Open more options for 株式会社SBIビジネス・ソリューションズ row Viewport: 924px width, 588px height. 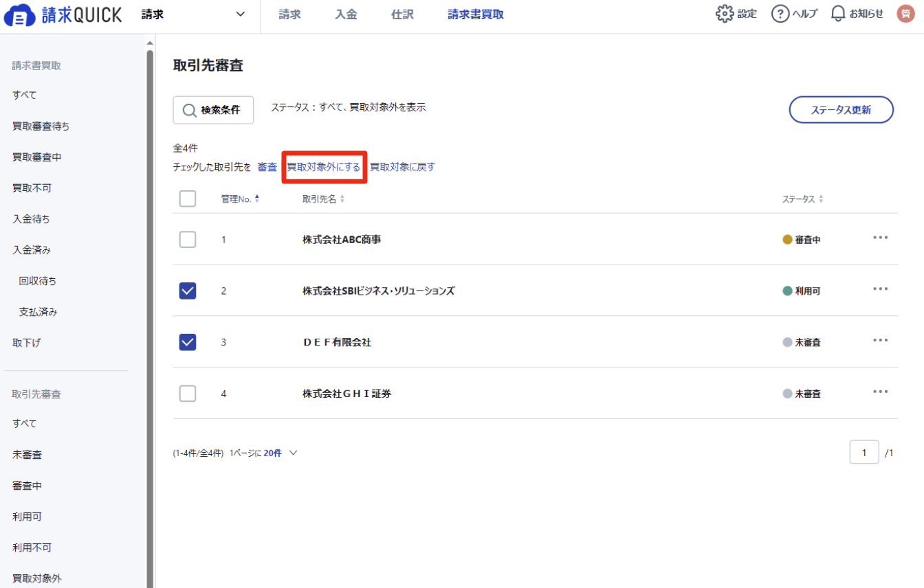pos(881,289)
